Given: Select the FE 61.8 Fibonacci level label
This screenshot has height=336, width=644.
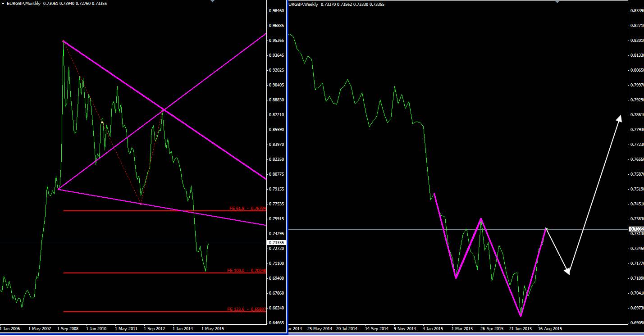Looking at the screenshot, I should pos(247,208).
